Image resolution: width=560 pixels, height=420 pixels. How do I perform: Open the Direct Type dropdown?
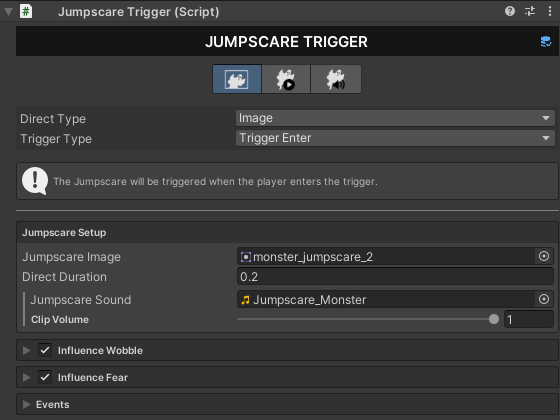tap(395, 118)
